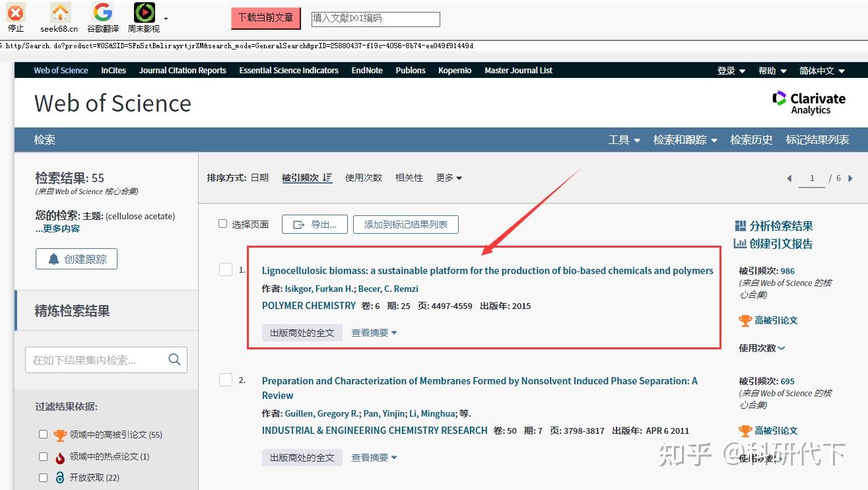Open the Publons tab
Image resolution: width=868 pixels, height=490 pixels.
coord(411,71)
